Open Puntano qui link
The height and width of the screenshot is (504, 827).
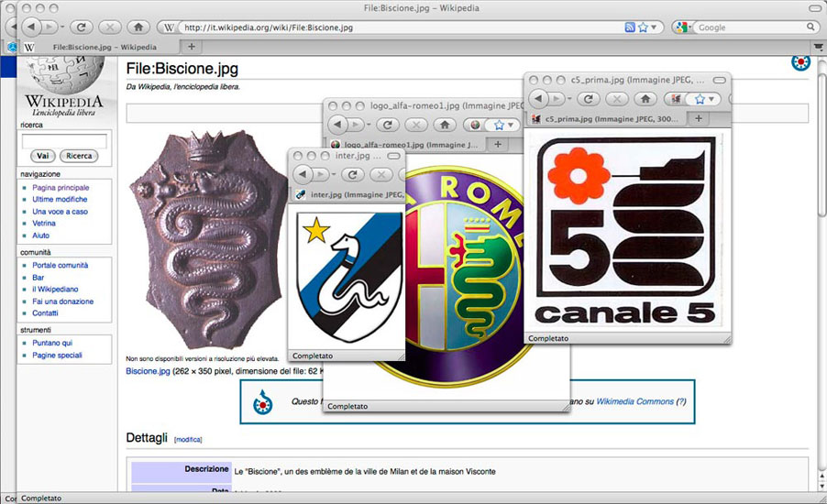click(52, 343)
